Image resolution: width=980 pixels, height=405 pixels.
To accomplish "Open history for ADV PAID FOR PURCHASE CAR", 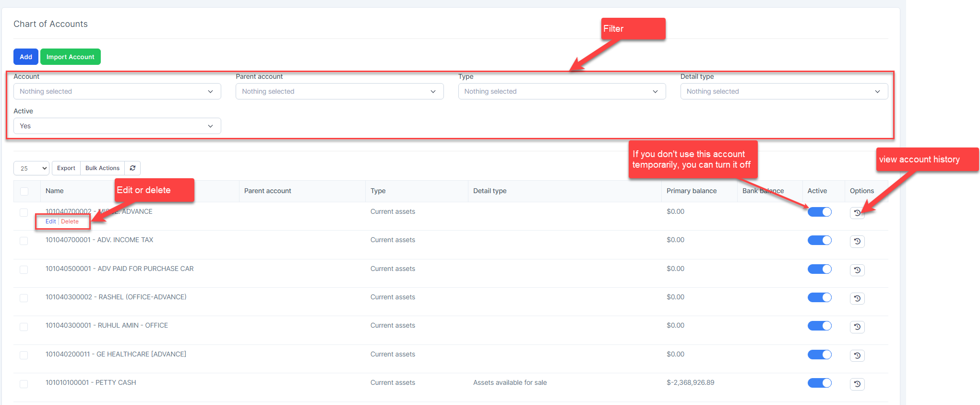I will pyautogui.click(x=857, y=270).
